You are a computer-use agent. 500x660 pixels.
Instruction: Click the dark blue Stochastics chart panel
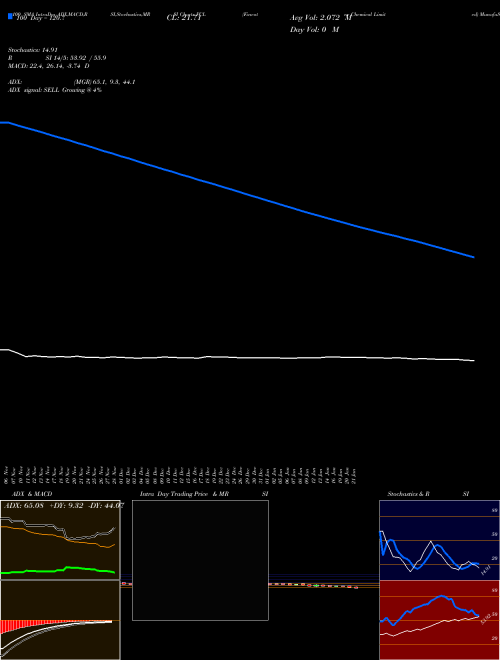pyautogui.click(x=439, y=540)
